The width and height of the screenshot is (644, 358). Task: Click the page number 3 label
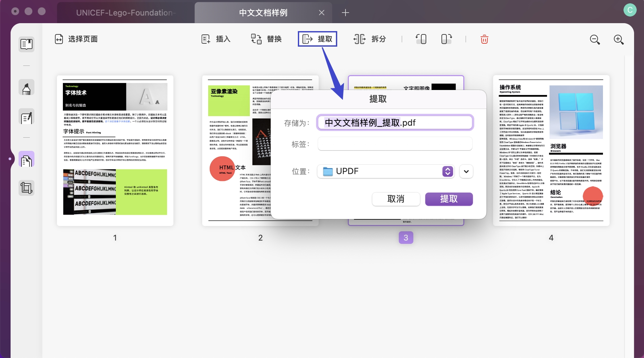406,238
